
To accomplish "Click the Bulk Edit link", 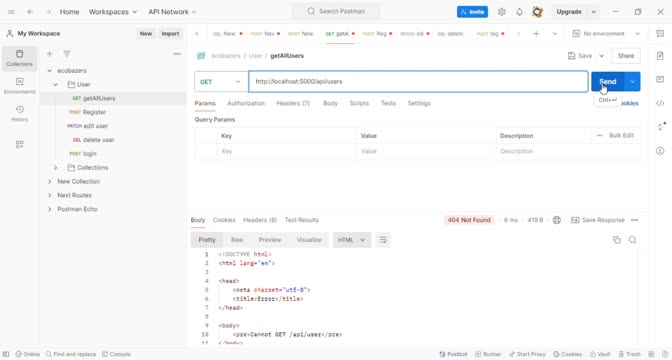I will click(x=621, y=135).
